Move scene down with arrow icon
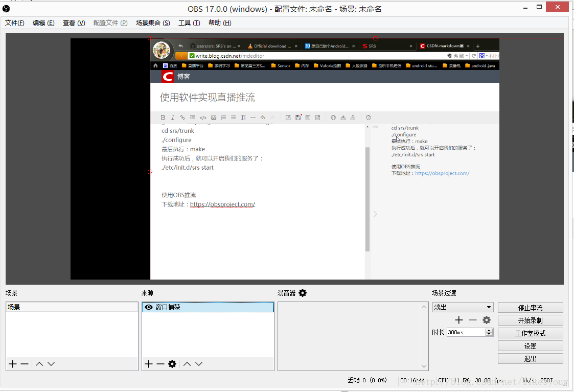 tap(51, 364)
